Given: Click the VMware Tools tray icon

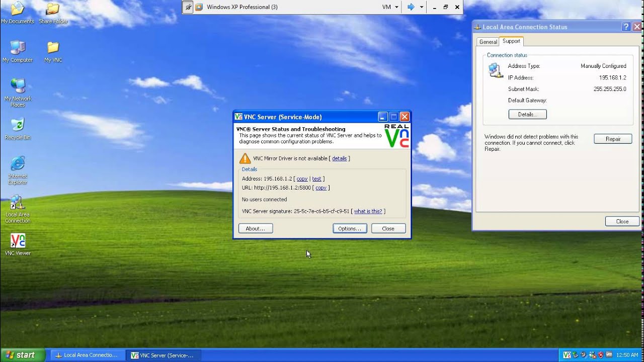Looking at the screenshot, I should click(609, 355).
